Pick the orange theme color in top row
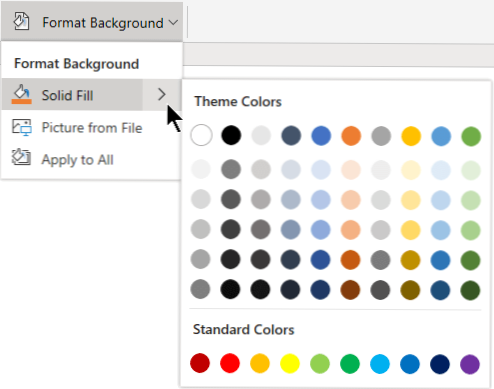Image resolution: width=494 pixels, height=389 pixels. click(351, 136)
